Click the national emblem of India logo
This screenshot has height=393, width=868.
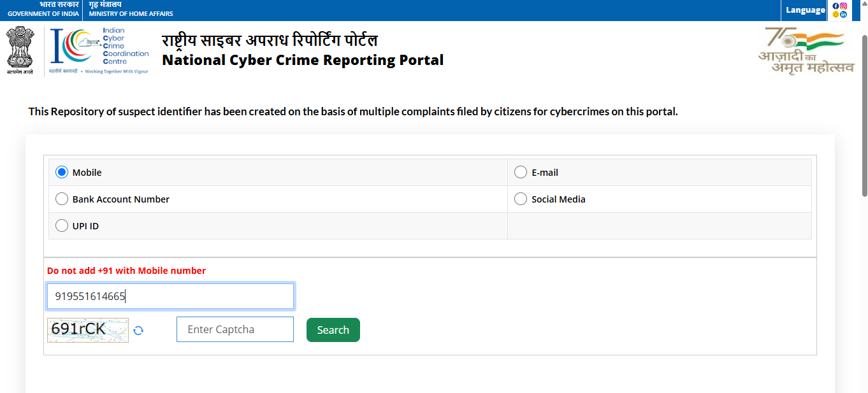coord(20,51)
